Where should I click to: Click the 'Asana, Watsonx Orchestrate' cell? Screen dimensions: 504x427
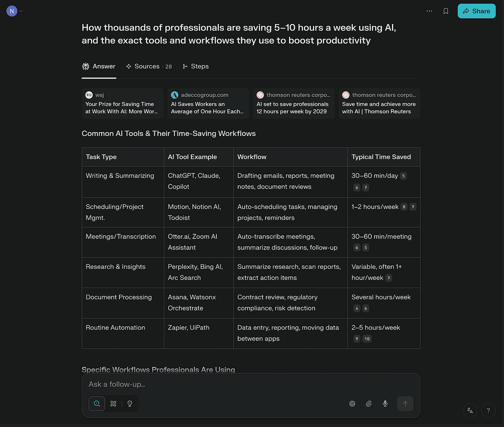pos(199,303)
